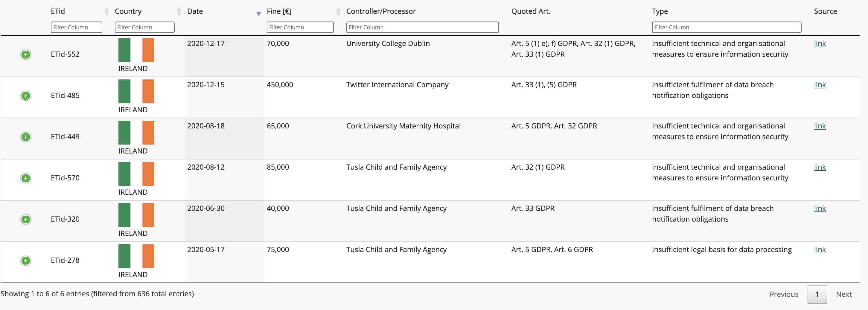Screen dimensions: 868x310
Task: Click the Type column header
Action: [660, 11]
